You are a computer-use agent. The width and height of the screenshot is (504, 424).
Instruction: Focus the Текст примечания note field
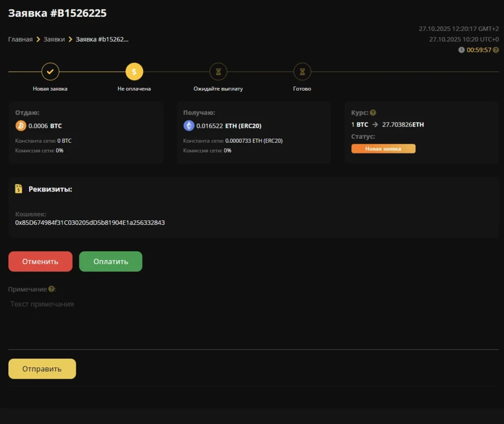[x=253, y=323]
